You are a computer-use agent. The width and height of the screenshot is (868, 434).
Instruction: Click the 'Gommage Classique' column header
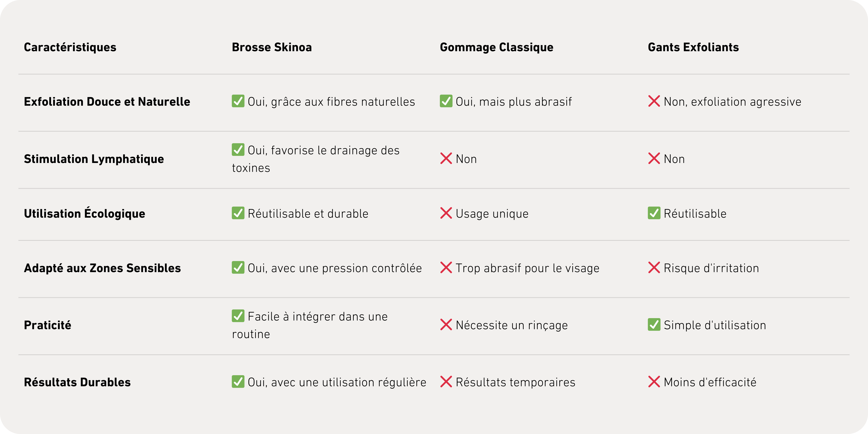[497, 47]
